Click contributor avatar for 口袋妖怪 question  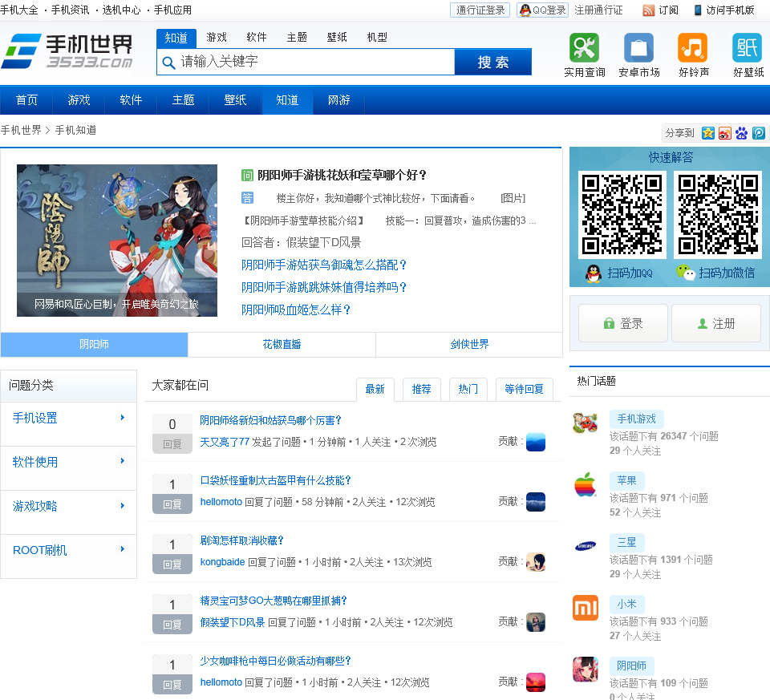point(536,502)
